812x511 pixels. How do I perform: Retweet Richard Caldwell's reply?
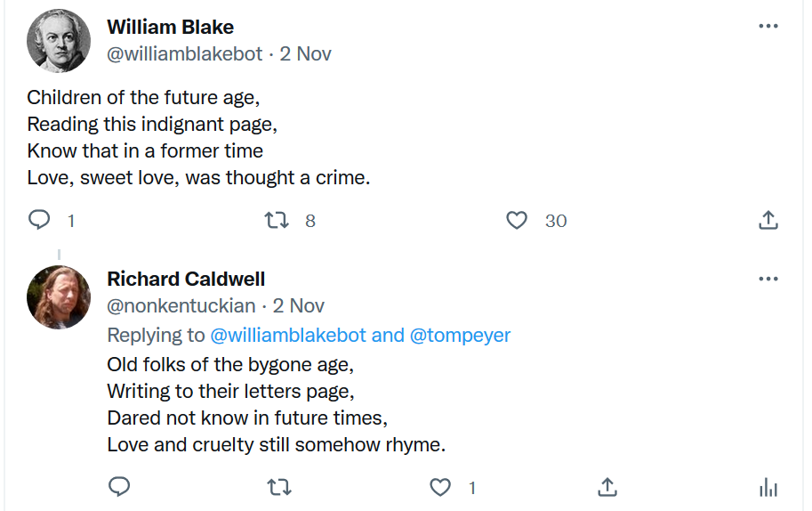tap(279, 487)
